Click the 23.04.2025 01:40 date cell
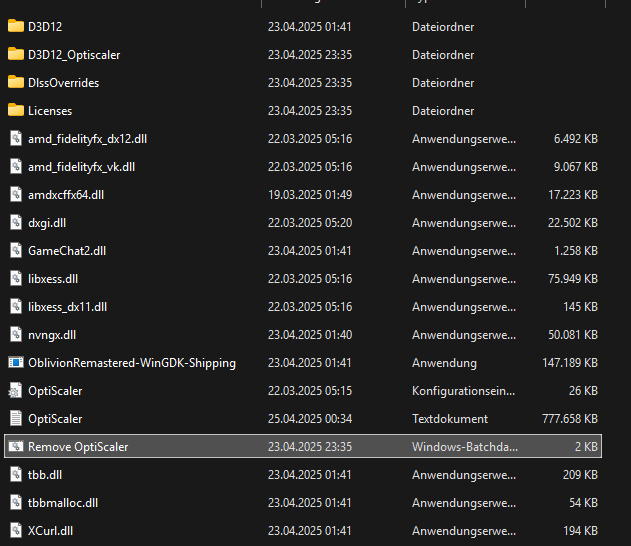This screenshot has height=546, width=631. [x=310, y=335]
